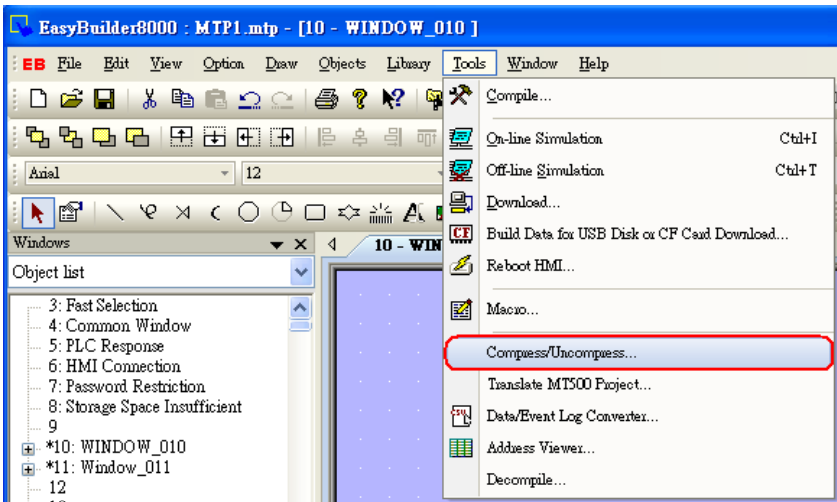Select the Arc drawing tool
Screen dimensions: 837x502
click(216, 213)
